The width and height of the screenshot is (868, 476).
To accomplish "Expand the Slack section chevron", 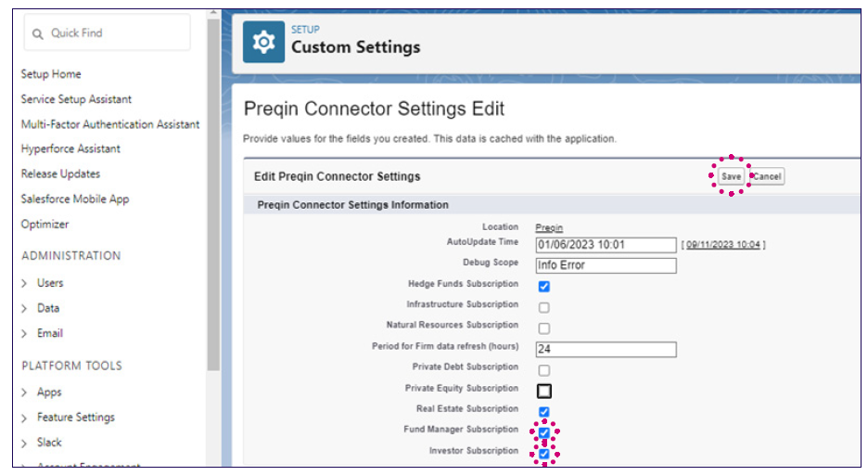I will click(x=24, y=443).
